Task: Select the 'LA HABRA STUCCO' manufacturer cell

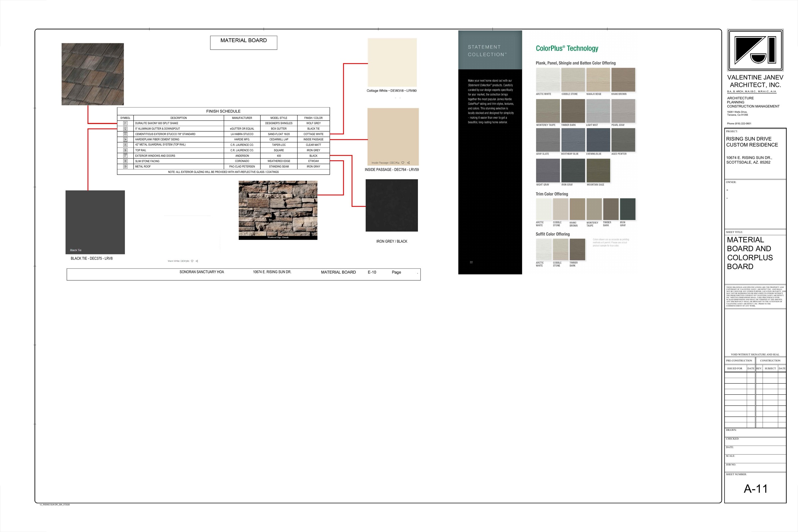Action: point(242,134)
